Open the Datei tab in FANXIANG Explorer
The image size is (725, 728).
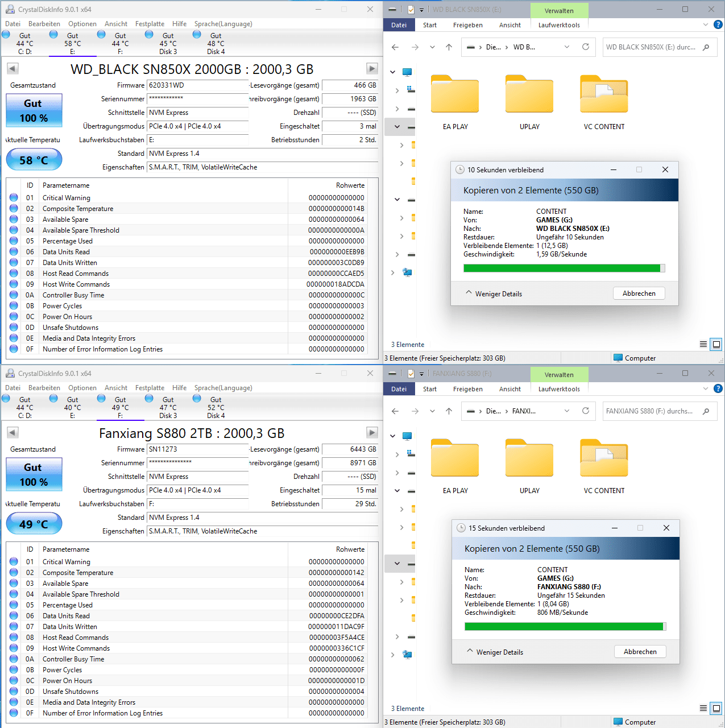[x=399, y=389]
